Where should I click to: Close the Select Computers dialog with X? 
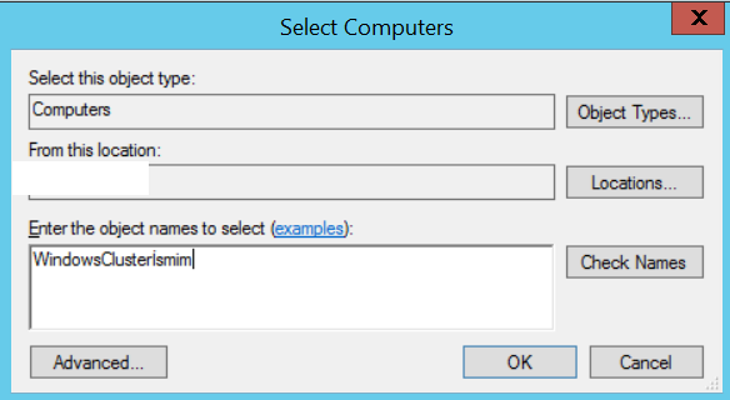[698, 18]
